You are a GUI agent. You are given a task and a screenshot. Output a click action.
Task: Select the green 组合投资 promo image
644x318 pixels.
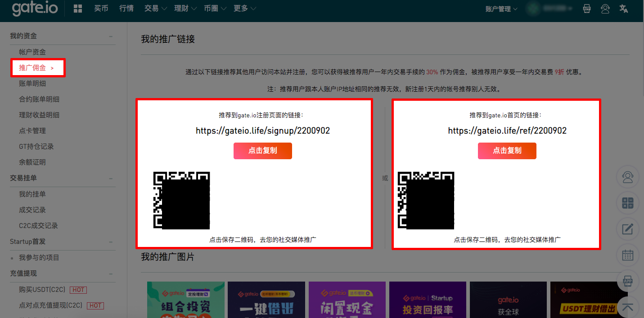tap(186, 300)
